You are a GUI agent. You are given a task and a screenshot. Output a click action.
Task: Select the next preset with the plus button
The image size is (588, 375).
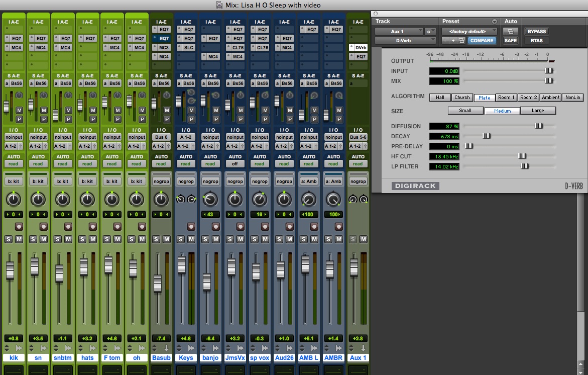(x=453, y=41)
